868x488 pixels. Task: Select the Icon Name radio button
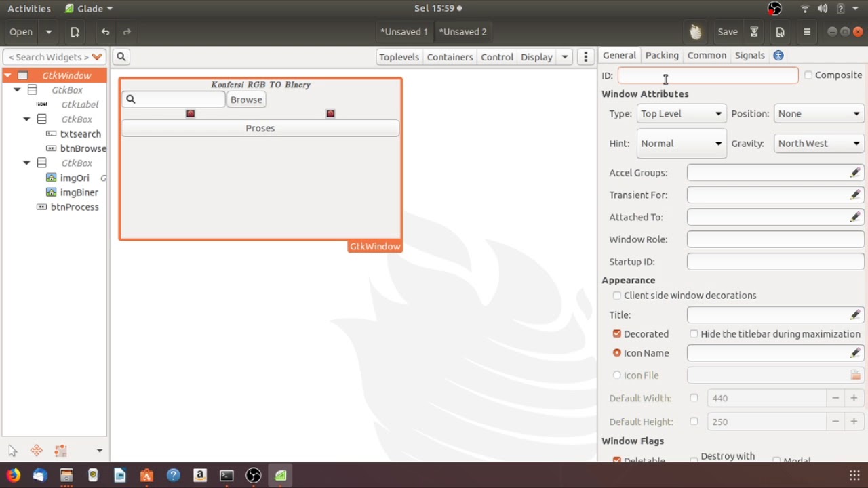pyautogui.click(x=616, y=353)
